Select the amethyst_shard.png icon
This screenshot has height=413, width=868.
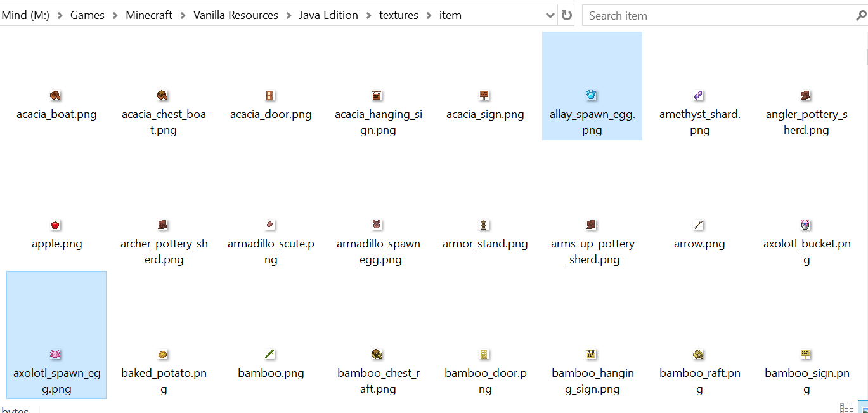point(699,96)
